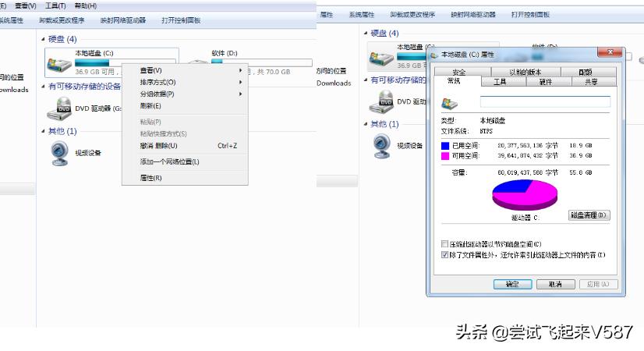
Task: Open the 帮助(H) menu in the menu bar
Action: pyautogui.click(x=86, y=5)
